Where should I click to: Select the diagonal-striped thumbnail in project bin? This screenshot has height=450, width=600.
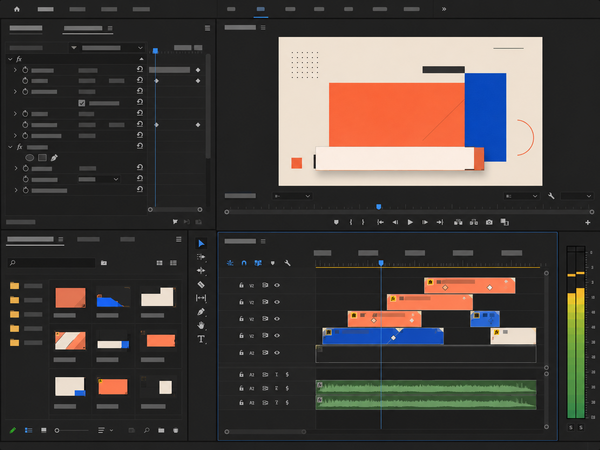point(70,340)
